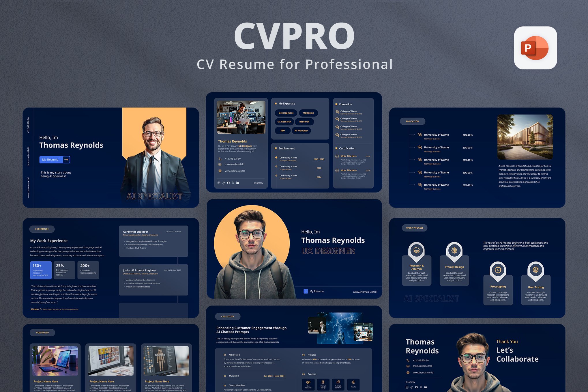Open the network visualization case study image
The width and height of the screenshot is (588, 392).
tap(339, 328)
